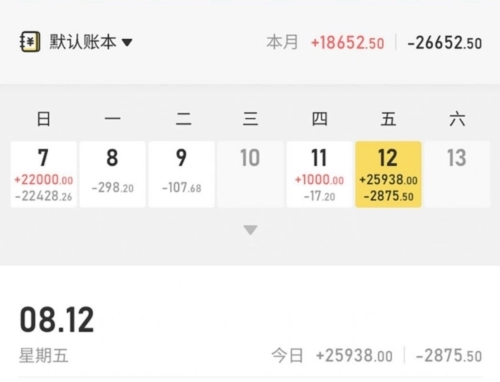Tap the 星期五 weekday label
Screen dimensions: 500x382
(44, 356)
